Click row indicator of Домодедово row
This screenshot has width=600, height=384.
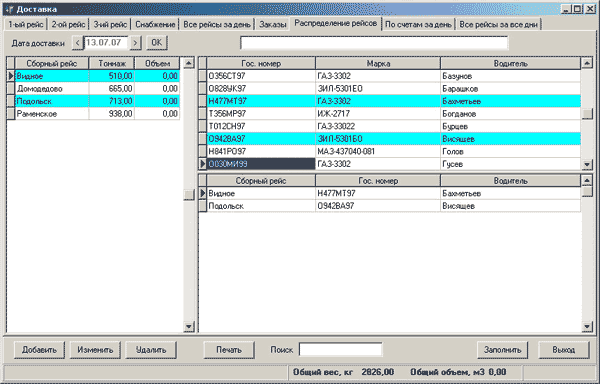tap(11, 89)
